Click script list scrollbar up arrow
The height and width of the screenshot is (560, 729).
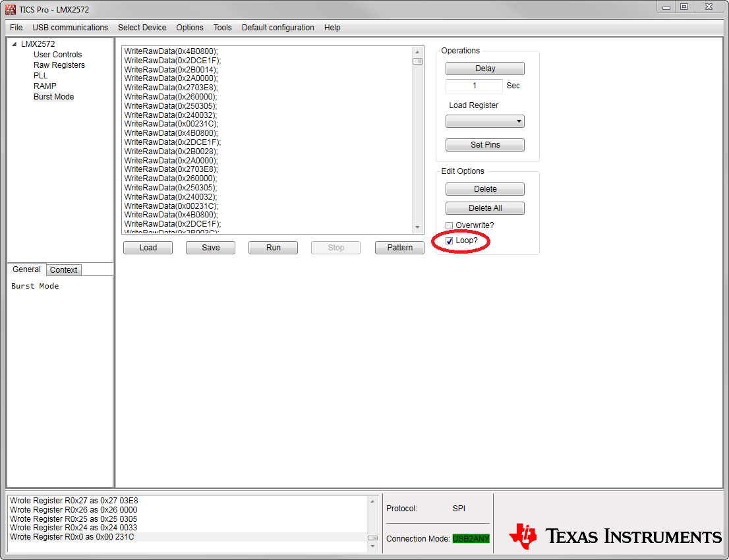(x=417, y=52)
